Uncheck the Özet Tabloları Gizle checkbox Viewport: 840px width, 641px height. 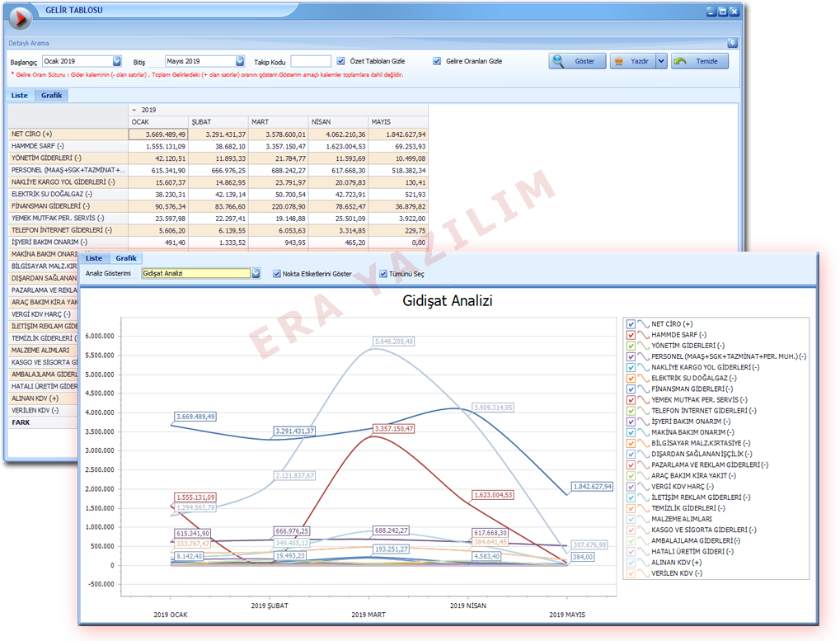340,61
